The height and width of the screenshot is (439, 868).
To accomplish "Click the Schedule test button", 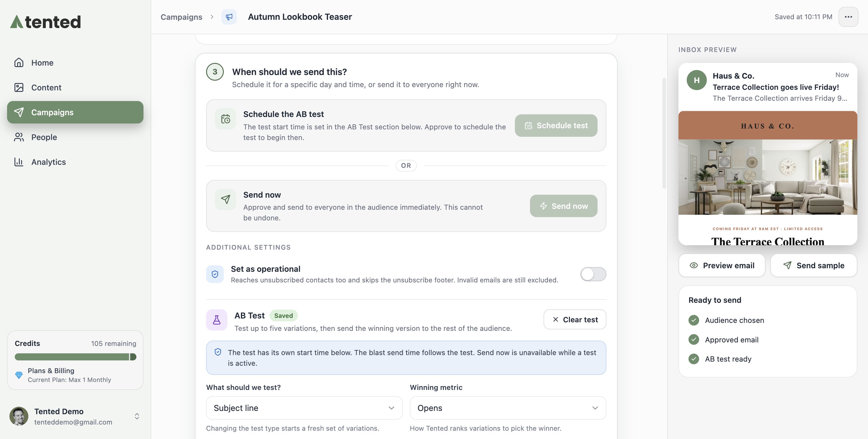I will tap(556, 126).
